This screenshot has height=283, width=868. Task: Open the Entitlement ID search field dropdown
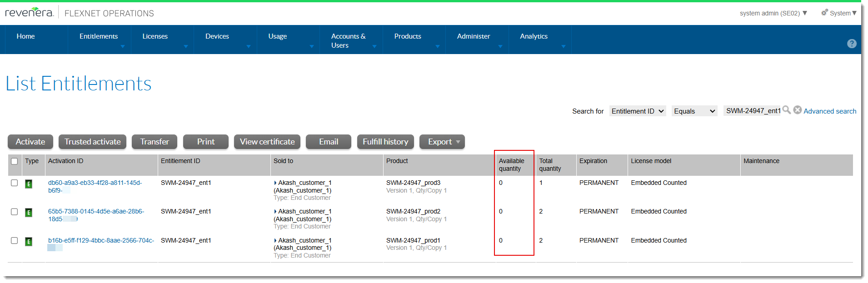tap(637, 111)
